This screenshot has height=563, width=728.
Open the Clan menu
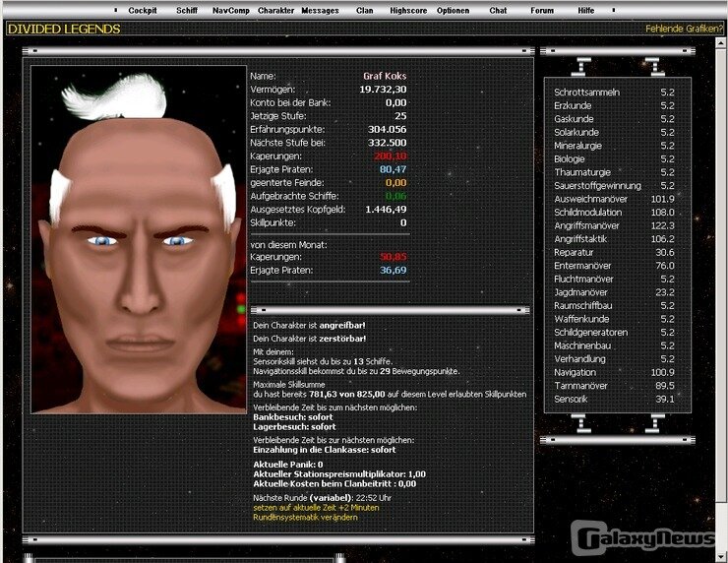pos(365,10)
